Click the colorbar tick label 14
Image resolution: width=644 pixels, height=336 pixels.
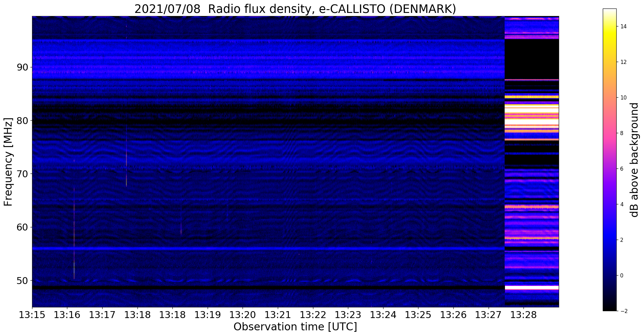(x=623, y=26)
